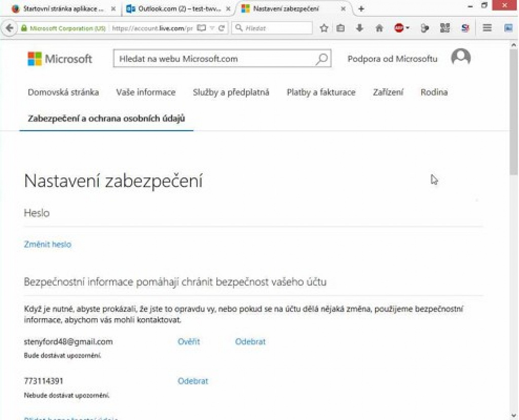Close the Nastavení zabezpečení tab

tap(343, 9)
